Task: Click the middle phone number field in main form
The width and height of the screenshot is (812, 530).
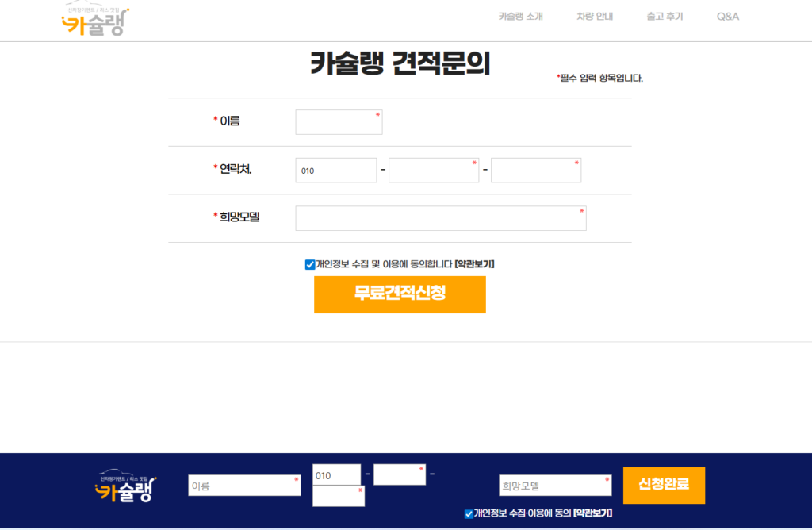Action: click(x=433, y=171)
